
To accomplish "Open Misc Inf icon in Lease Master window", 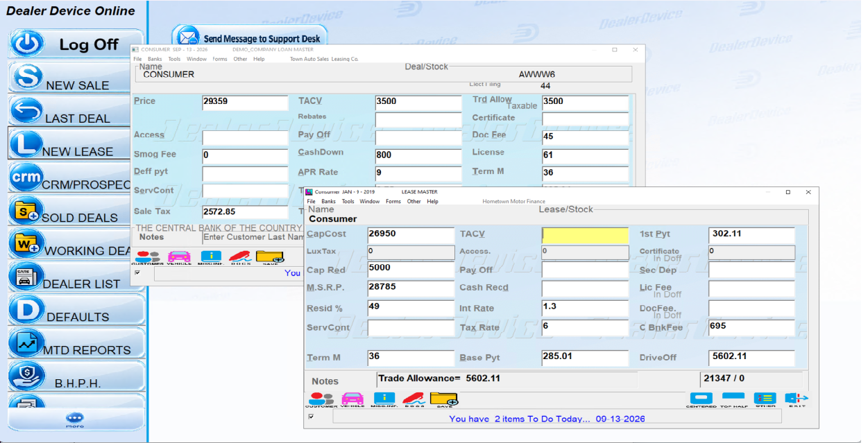I will [384, 400].
